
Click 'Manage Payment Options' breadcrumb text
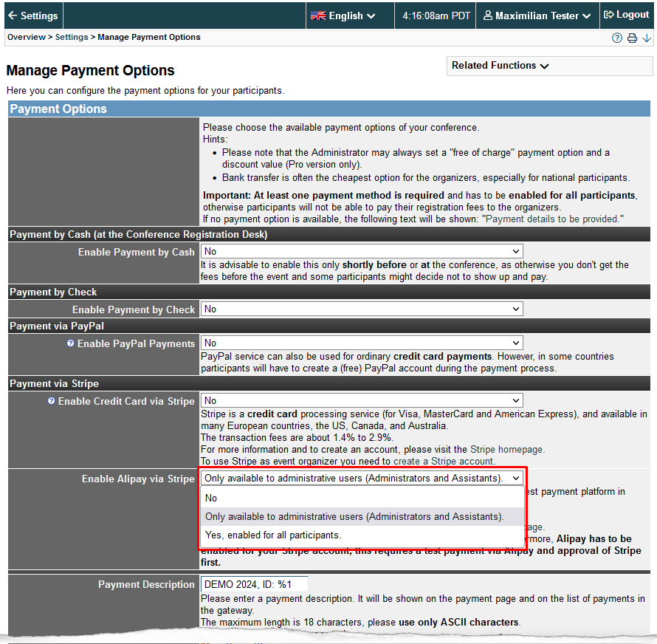point(148,38)
